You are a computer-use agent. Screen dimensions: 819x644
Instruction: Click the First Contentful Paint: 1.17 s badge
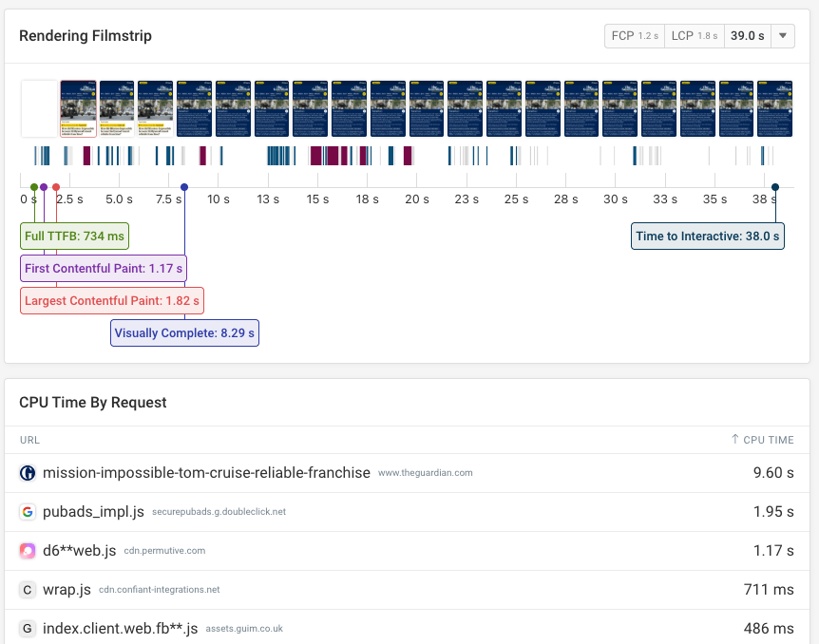click(x=103, y=268)
